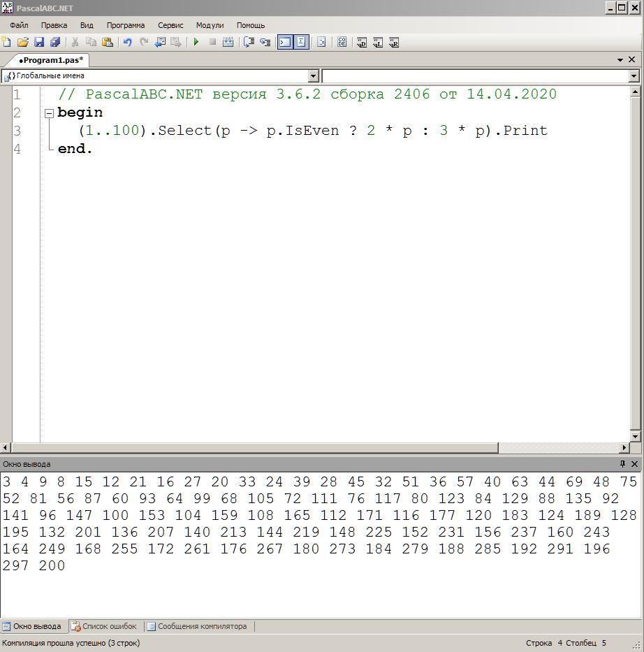The width and height of the screenshot is (644, 652).
Task: Click the 'L' toolbar icon
Action: [378, 42]
